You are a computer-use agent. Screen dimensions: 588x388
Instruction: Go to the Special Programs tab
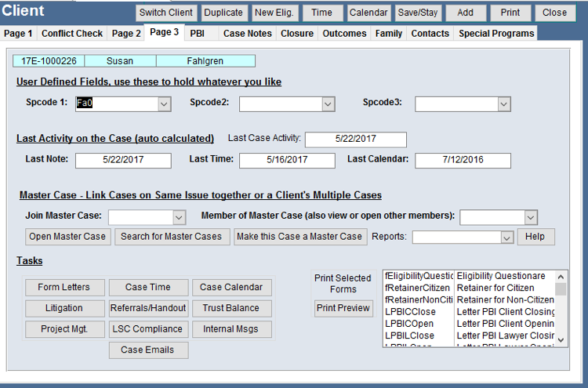point(496,34)
